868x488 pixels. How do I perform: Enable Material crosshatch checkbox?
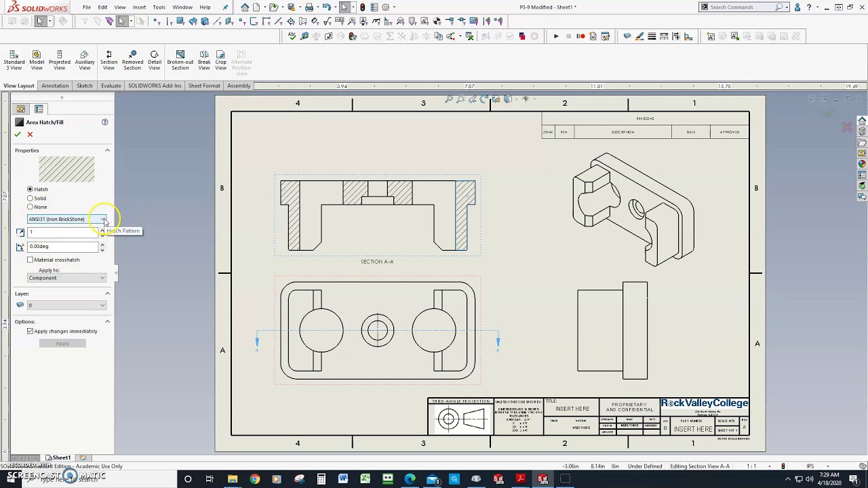31,260
